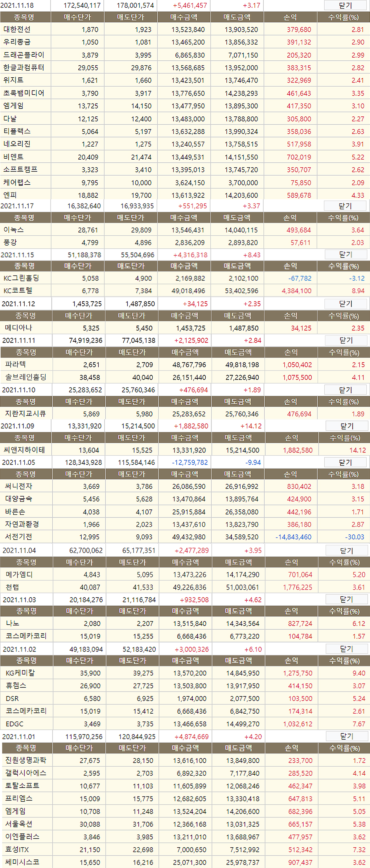Select the 나노 row name
Viewport: 370px width, 868px height.
12,623
